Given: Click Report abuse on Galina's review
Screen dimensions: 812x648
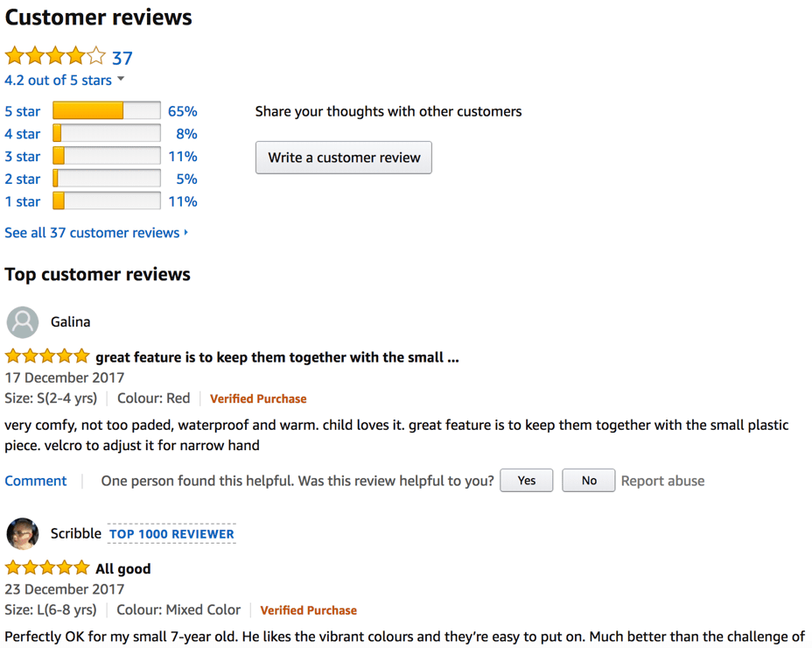Looking at the screenshot, I should coord(662,480).
